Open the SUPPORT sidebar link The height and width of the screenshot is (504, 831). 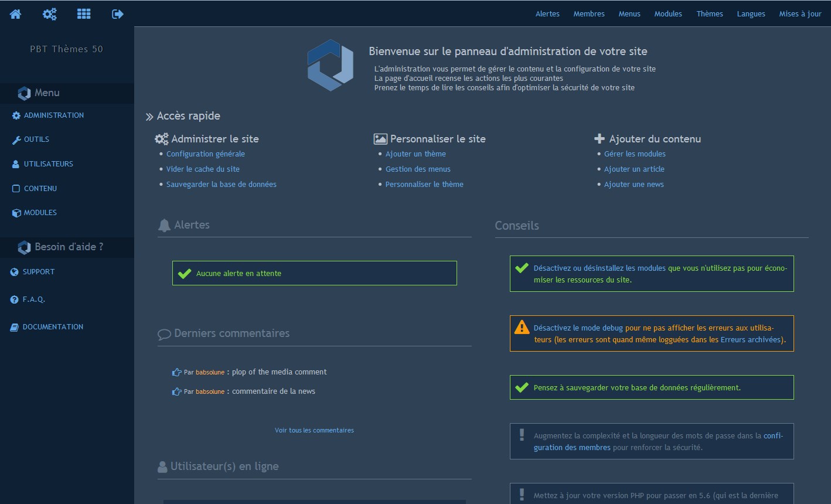pyautogui.click(x=39, y=272)
